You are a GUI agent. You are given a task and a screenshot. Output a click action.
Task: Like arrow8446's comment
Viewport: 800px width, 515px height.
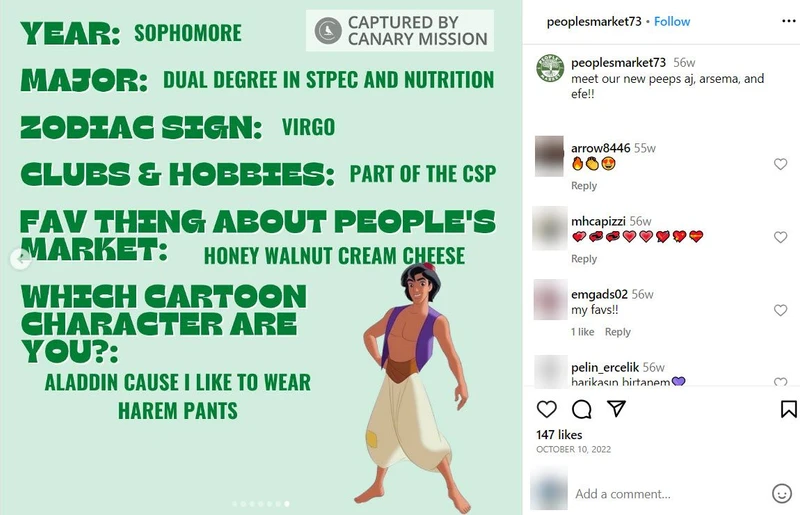click(x=781, y=164)
